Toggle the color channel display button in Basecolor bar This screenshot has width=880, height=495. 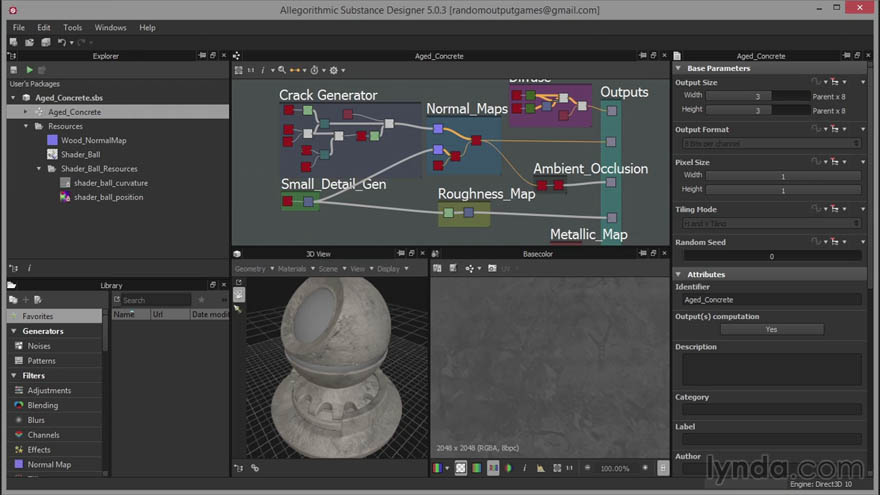tap(477, 468)
